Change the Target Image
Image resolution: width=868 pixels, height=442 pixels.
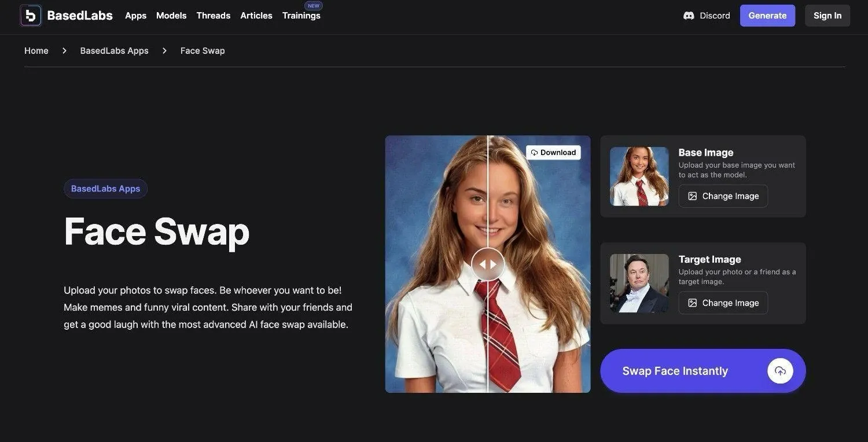click(x=723, y=303)
